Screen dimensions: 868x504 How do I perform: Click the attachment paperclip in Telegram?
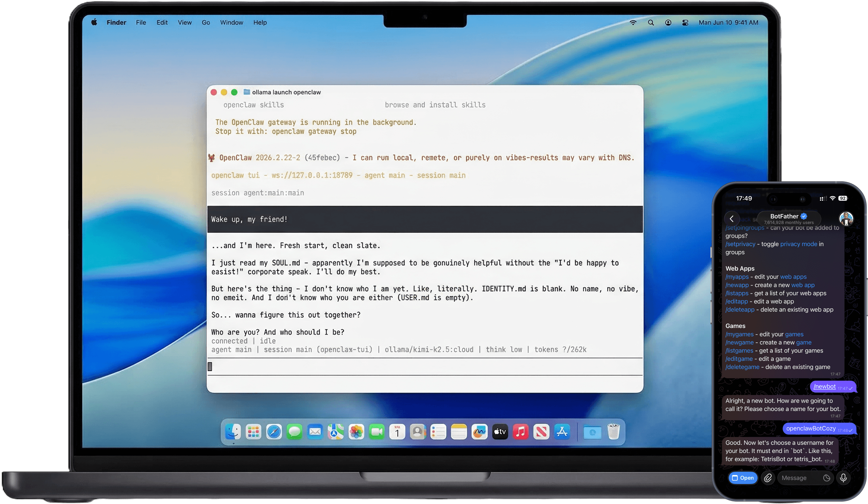pos(768,478)
